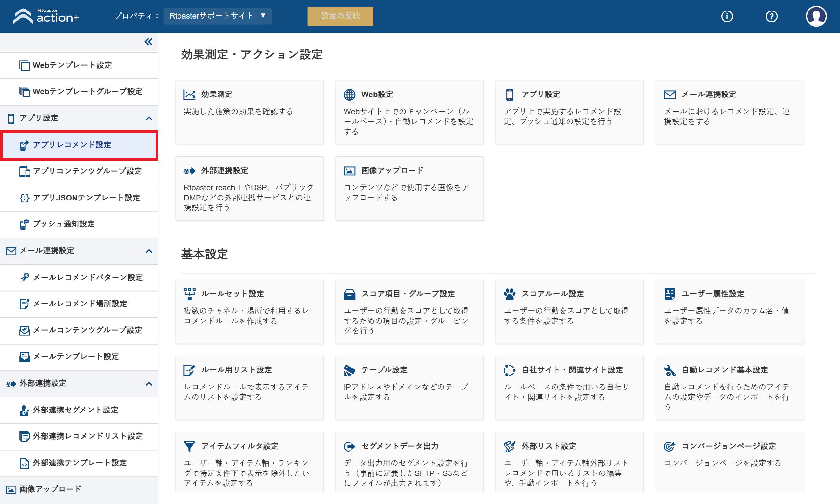Image resolution: width=840 pixels, height=504 pixels.
Task: Click the メールテンプレート設定 sidebar icon
Action: click(x=25, y=357)
